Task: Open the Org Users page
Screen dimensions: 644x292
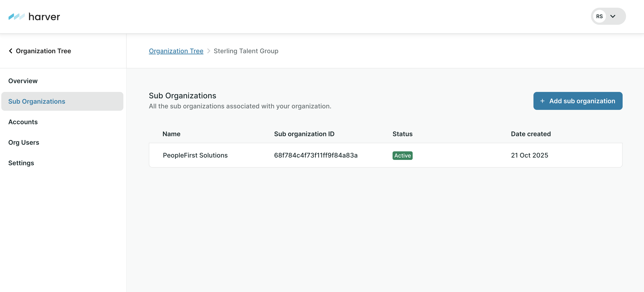Action: 24,143
